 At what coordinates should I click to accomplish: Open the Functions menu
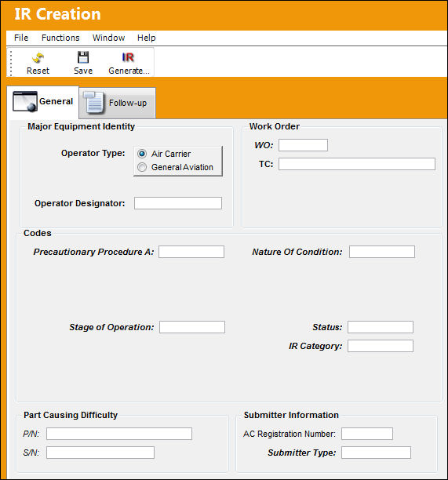click(60, 38)
